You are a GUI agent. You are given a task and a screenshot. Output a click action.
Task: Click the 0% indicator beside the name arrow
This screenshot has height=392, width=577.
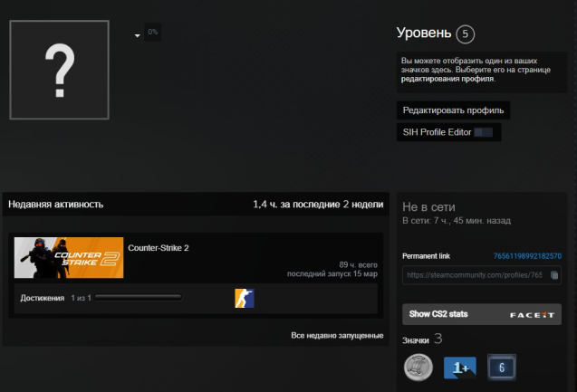pos(153,33)
